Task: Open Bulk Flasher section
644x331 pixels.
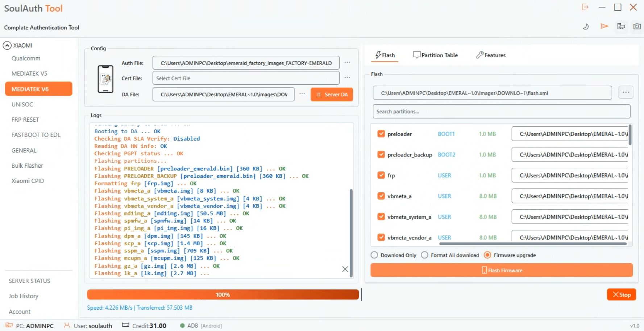Action: tap(27, 165)
